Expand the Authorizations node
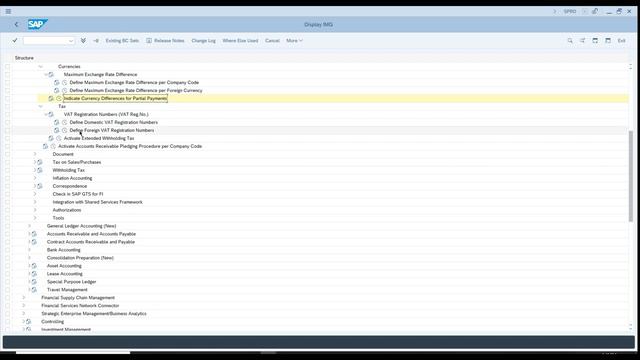 35,210
